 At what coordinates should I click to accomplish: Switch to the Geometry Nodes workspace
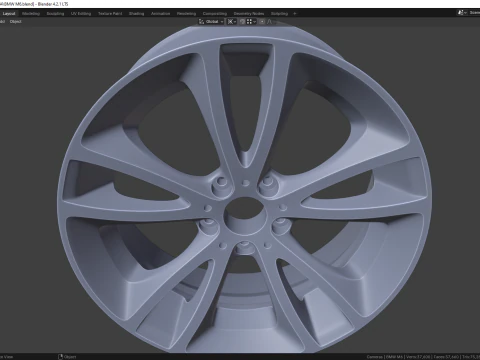click(249, 14)
